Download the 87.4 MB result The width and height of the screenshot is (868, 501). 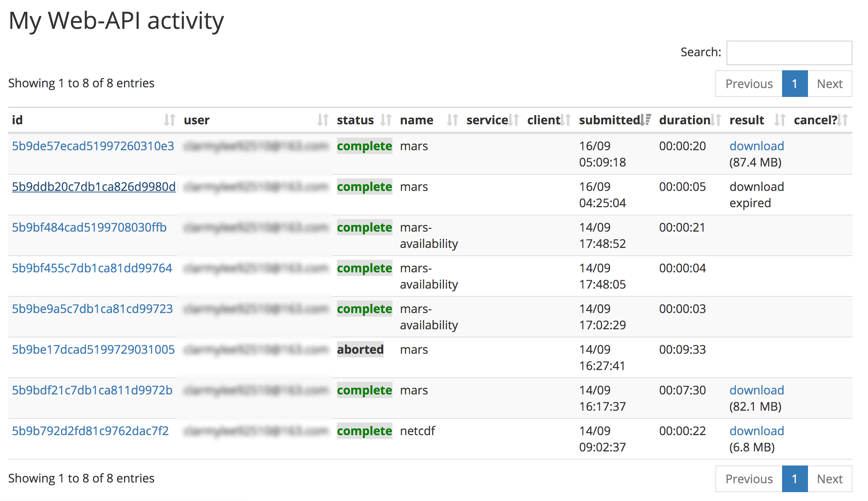click(x=757, y=146)
